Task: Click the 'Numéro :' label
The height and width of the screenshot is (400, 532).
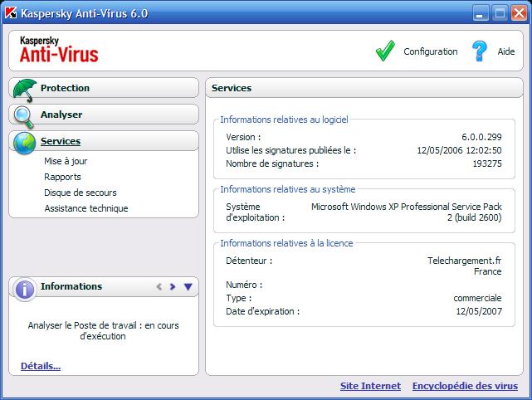Action: tap(244, 285)
